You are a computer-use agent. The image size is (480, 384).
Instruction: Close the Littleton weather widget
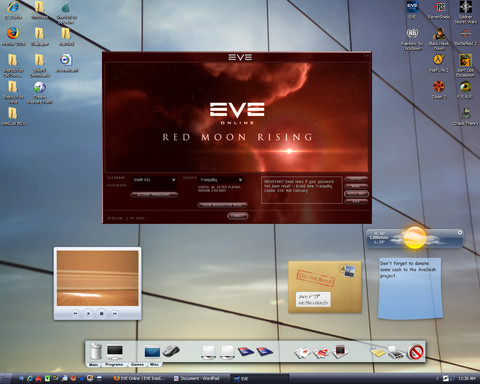[x=460, y=233]
